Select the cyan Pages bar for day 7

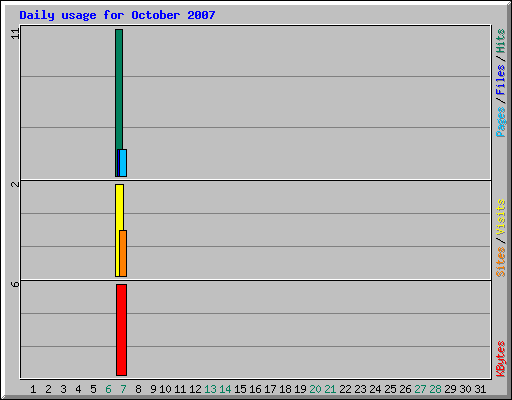pyautogui.click(x=123, y=163)
